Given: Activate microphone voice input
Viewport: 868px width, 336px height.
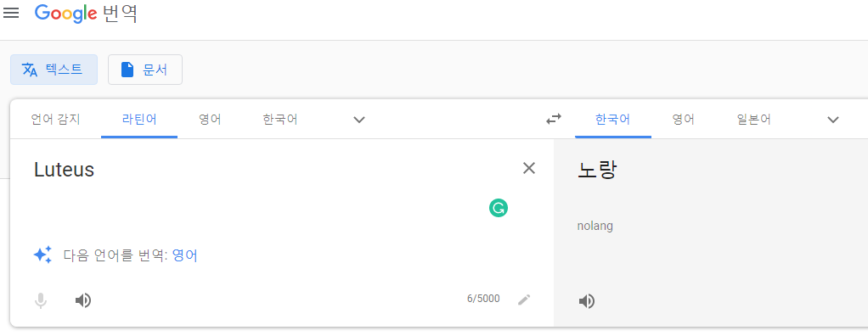Looking at the screenshot, I should click(x=41, y=300).
